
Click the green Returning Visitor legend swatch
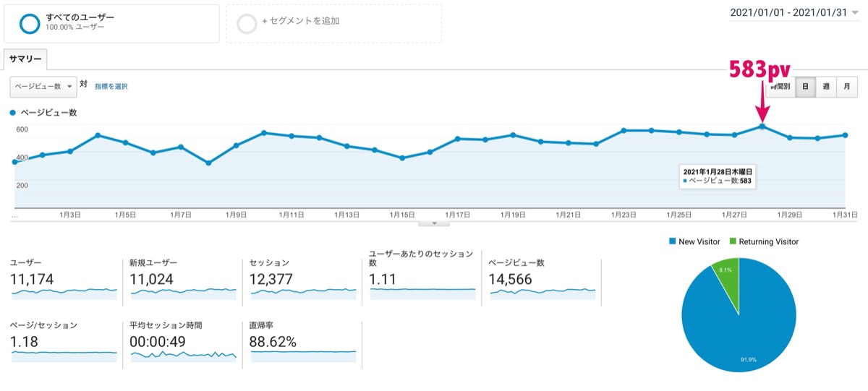732,241
